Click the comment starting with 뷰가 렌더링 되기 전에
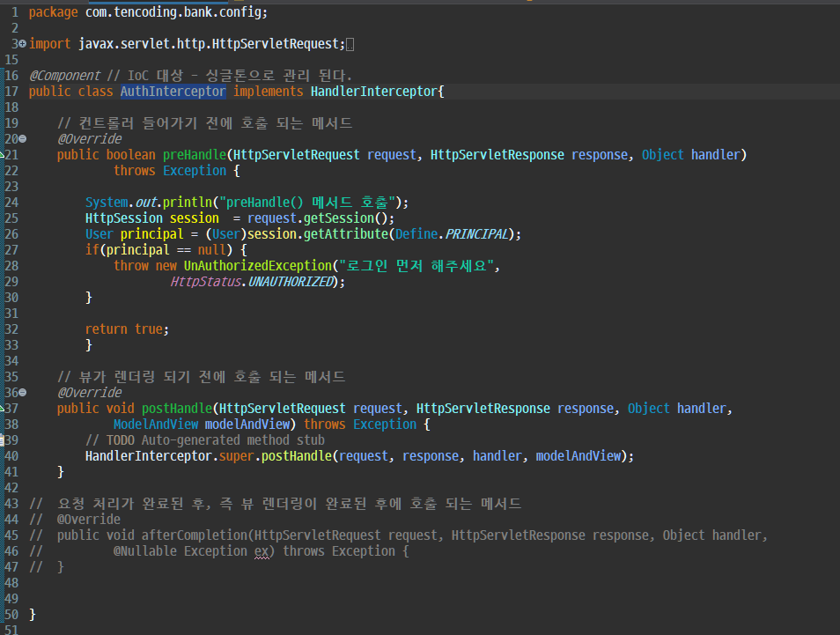 (202, 377)
